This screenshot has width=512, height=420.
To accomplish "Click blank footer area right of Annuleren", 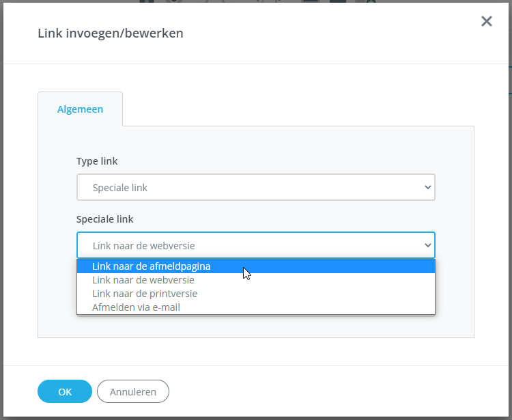I will point(328,391).
